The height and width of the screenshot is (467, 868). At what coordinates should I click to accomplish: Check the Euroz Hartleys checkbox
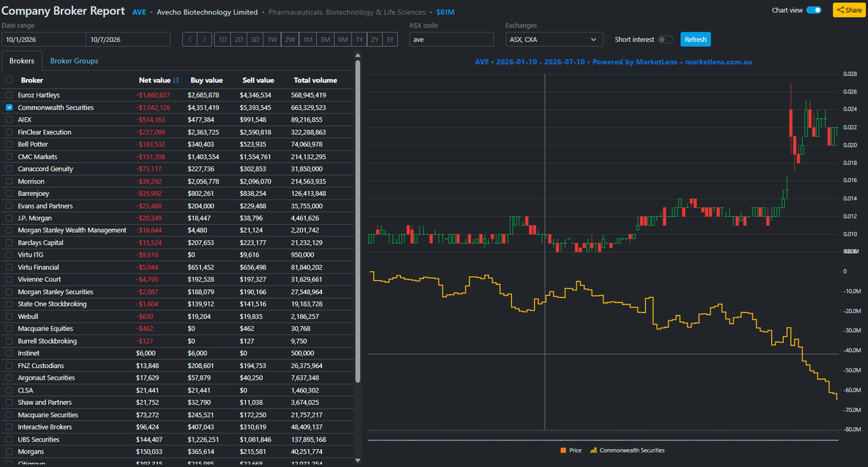[x=9, y=95]
